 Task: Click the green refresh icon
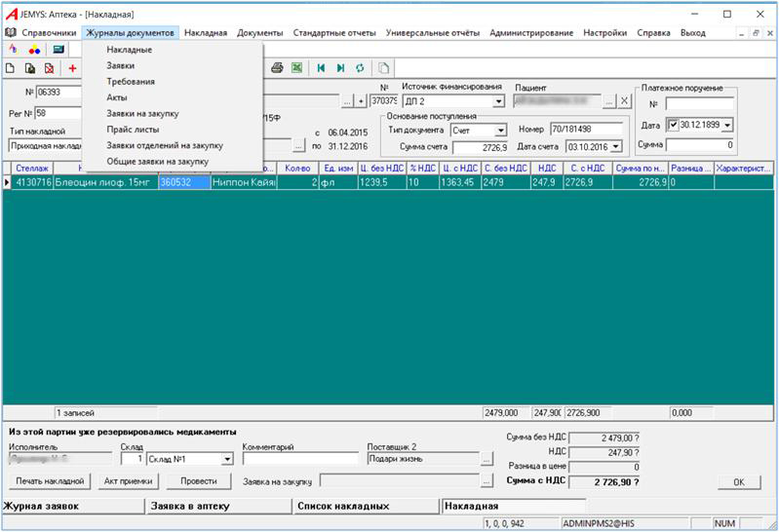pos(360,68)
